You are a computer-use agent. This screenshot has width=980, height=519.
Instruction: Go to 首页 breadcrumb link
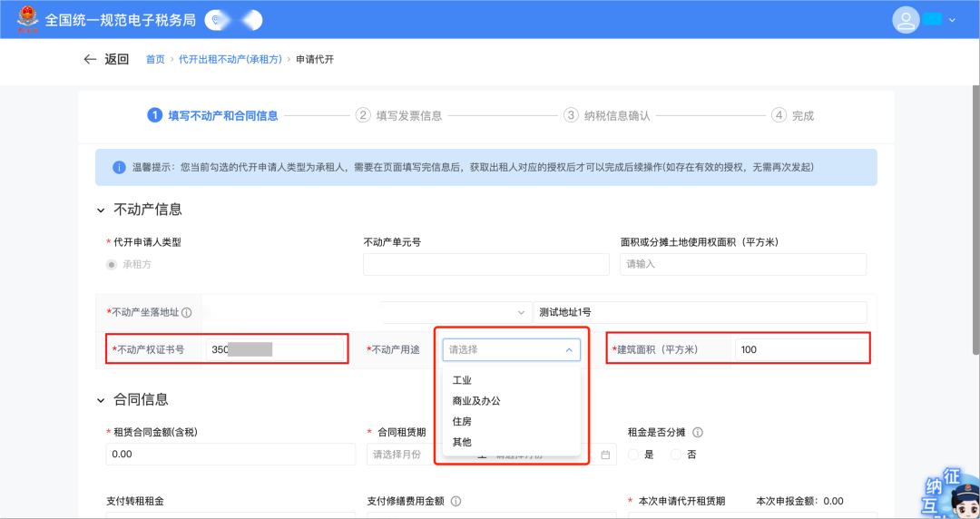pos(155,59)
